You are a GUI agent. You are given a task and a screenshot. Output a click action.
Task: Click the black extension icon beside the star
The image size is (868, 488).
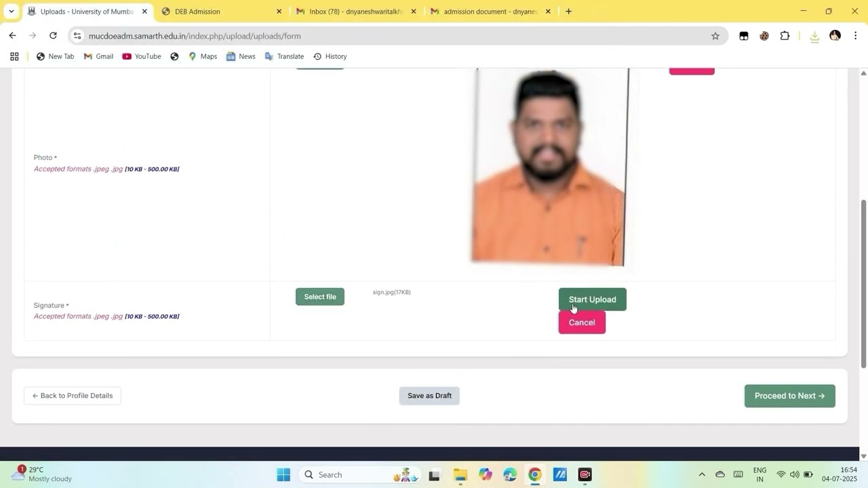tap(744, 36)
